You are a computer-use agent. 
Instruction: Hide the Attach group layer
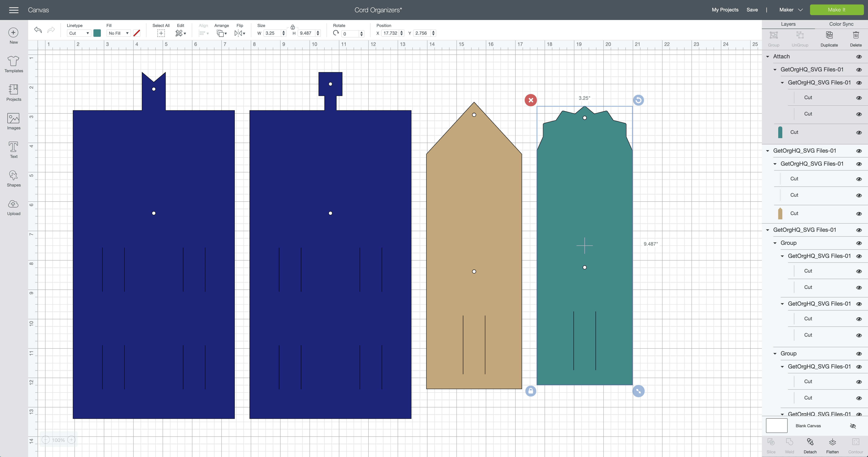click(x=859, y=57)
